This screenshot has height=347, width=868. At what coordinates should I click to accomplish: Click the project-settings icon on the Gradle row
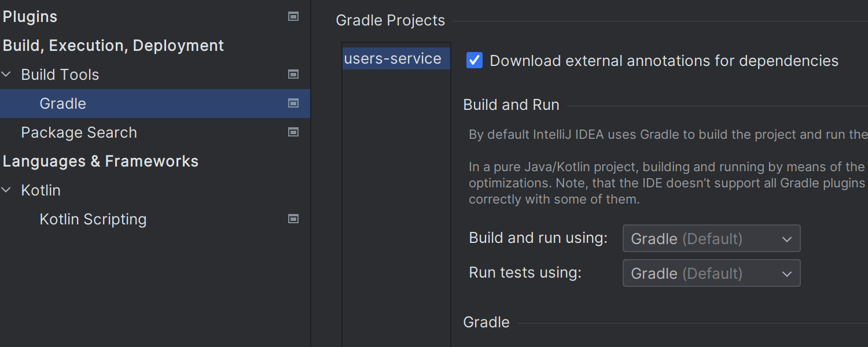pos(293,104)
